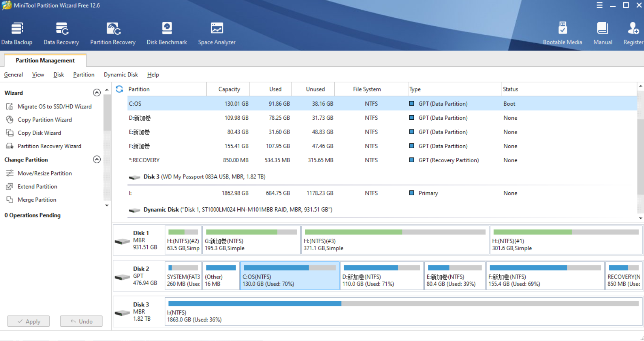Viewport: 644px width, 341px height.
Task: Select the I: partition row
Action: 382,193
